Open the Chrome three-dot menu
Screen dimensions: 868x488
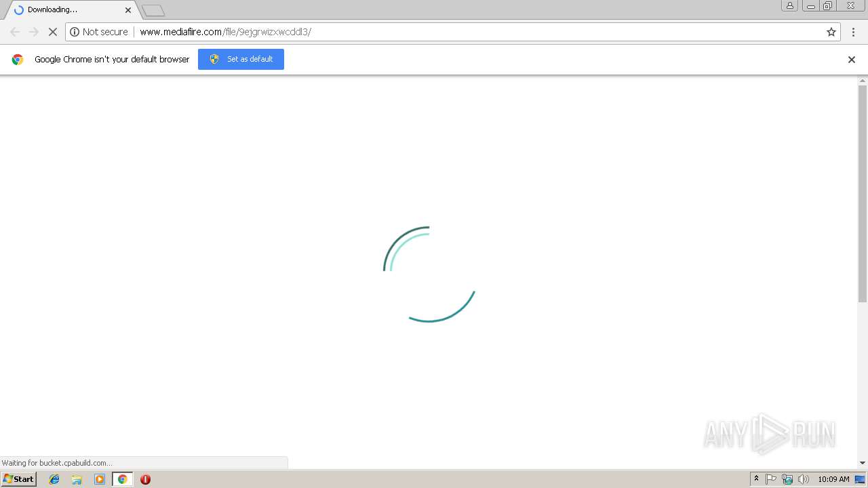[854, 32]
